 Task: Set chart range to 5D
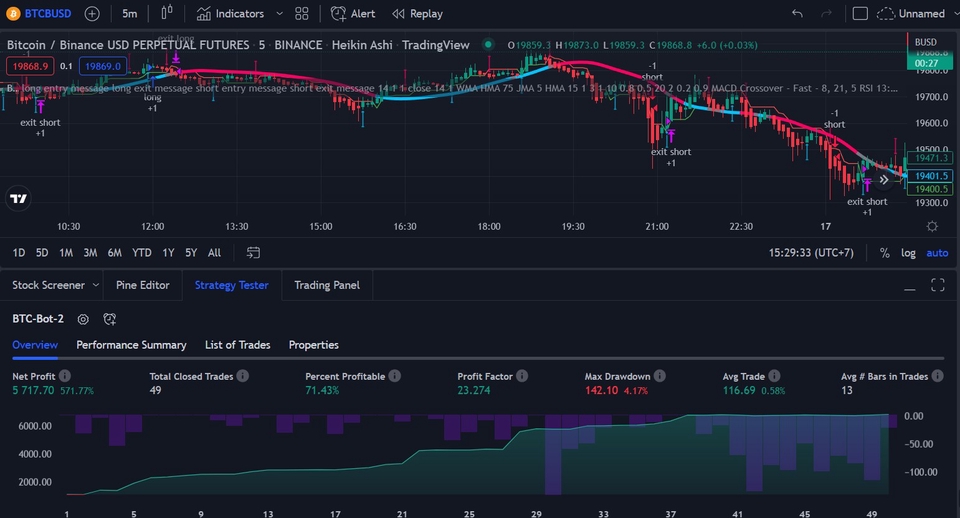pyautogui.click(x=42, y=253)
